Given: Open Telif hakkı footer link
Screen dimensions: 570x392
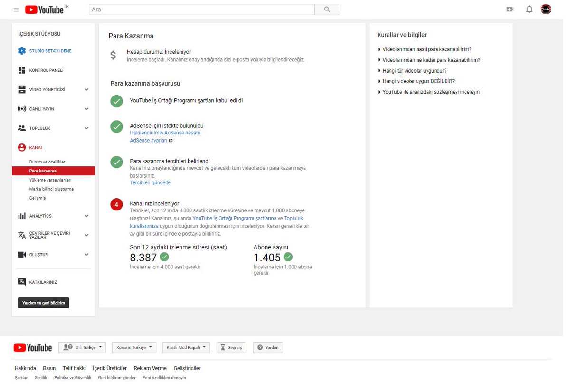Looking at the screenshot, I should 74,368.
